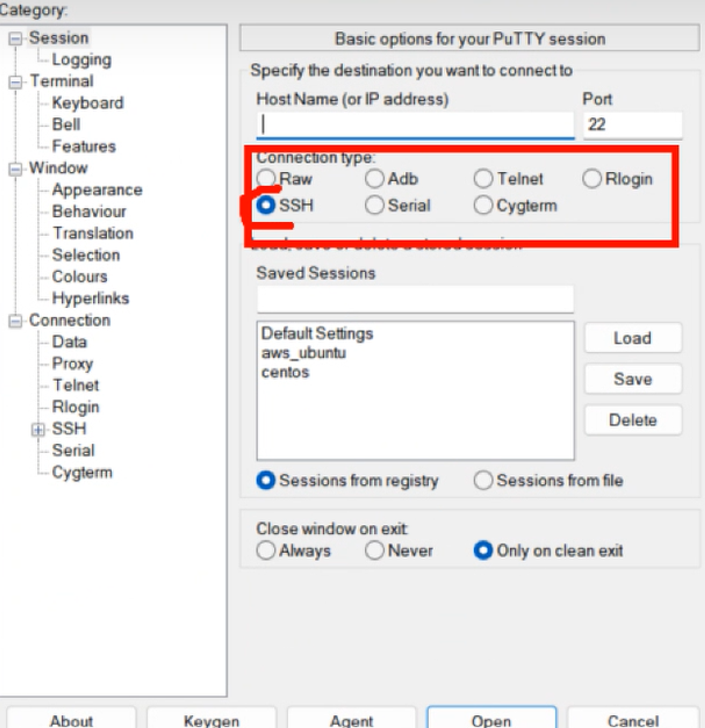Collapse the Window category node
The height and width of the screenshot is (728, 705).
[x=15, y=169]
